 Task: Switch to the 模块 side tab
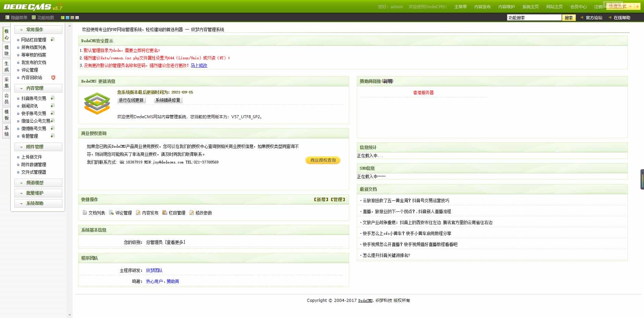click(7, 50)
